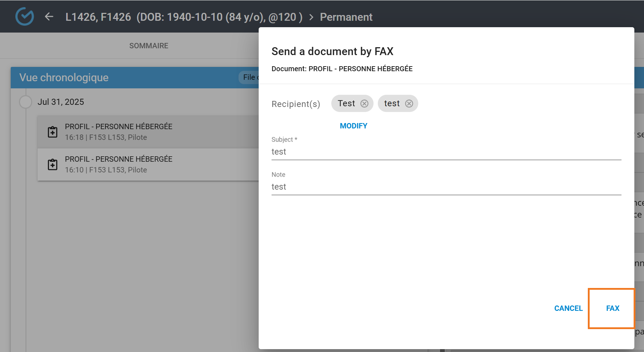The height and width of the screenshot is (352, 644).
Task: Click the Permanent breadcrumb item
Action: coord(346,17)
